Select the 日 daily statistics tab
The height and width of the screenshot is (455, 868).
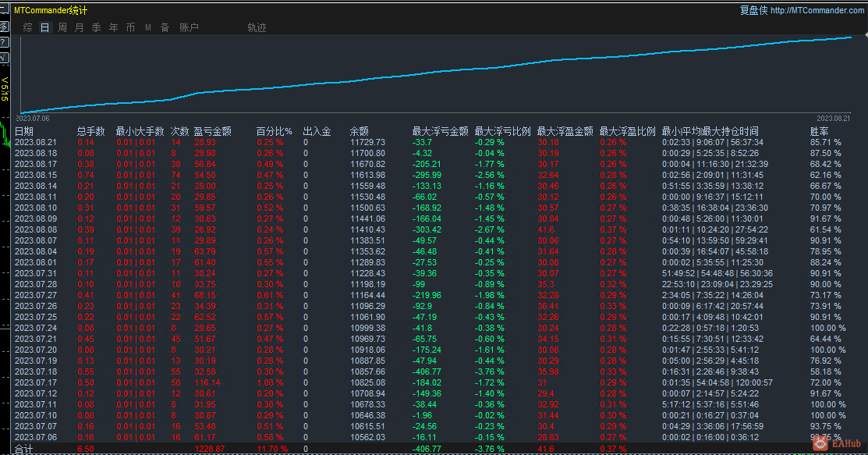coord(44,27)
